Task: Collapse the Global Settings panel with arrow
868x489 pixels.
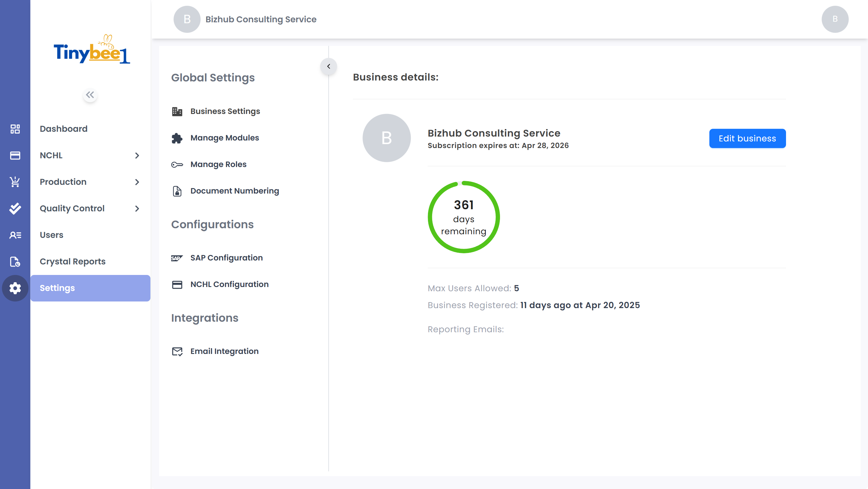Action: pyautogui.click(x=329, y=66)
